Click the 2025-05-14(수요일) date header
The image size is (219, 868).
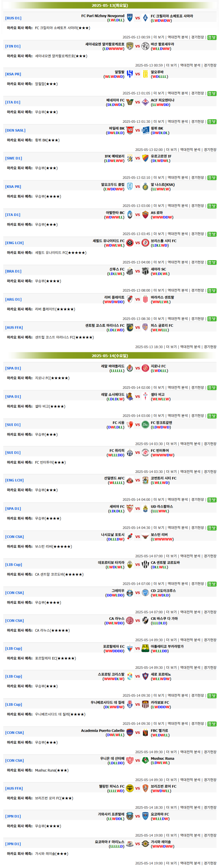click(x=109, y=356)
